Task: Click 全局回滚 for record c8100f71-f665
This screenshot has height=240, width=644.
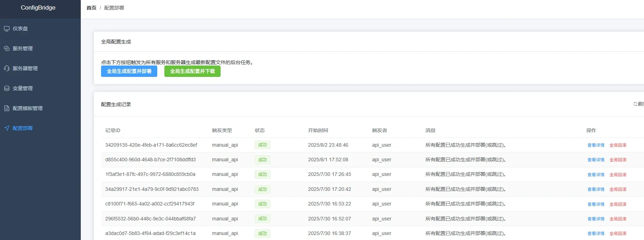Action: click(x=618, y=204)
